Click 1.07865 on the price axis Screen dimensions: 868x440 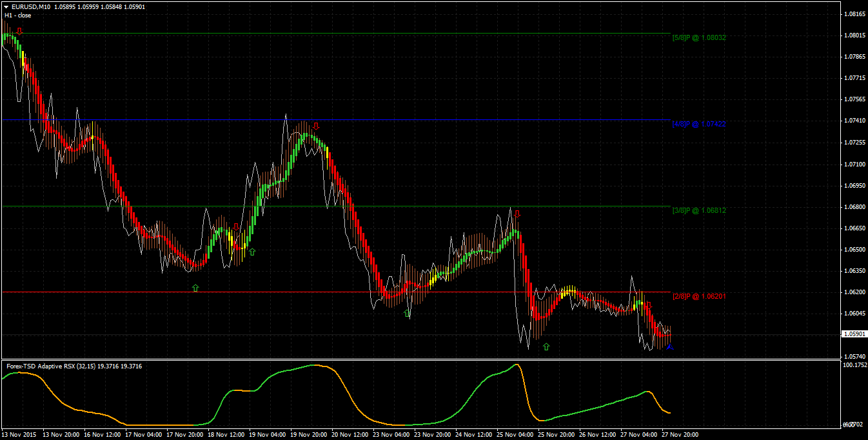(854, 56)
